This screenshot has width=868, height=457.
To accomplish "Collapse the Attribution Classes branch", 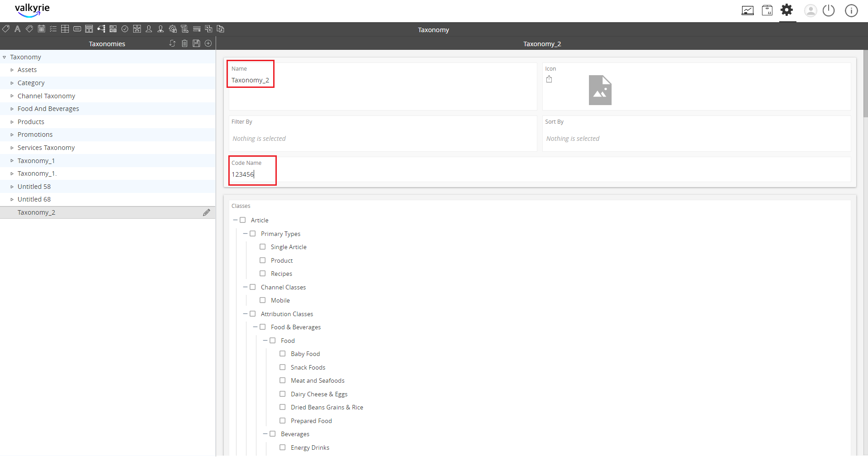I will pos(246,314).
